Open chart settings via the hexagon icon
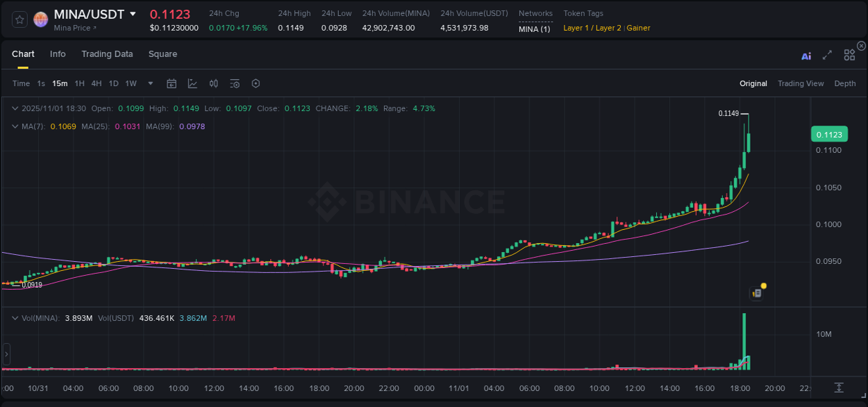Screen dimensions: 868x407 (x=256, y=83)
